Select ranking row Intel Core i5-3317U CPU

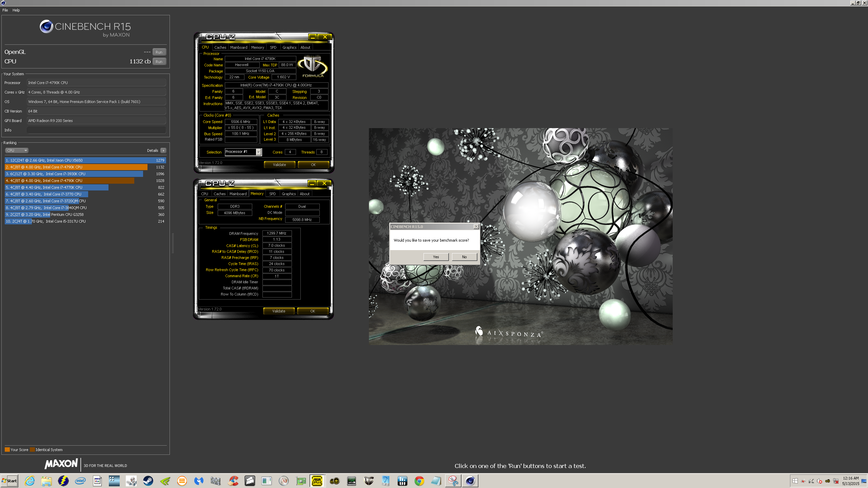coord(85,221)
